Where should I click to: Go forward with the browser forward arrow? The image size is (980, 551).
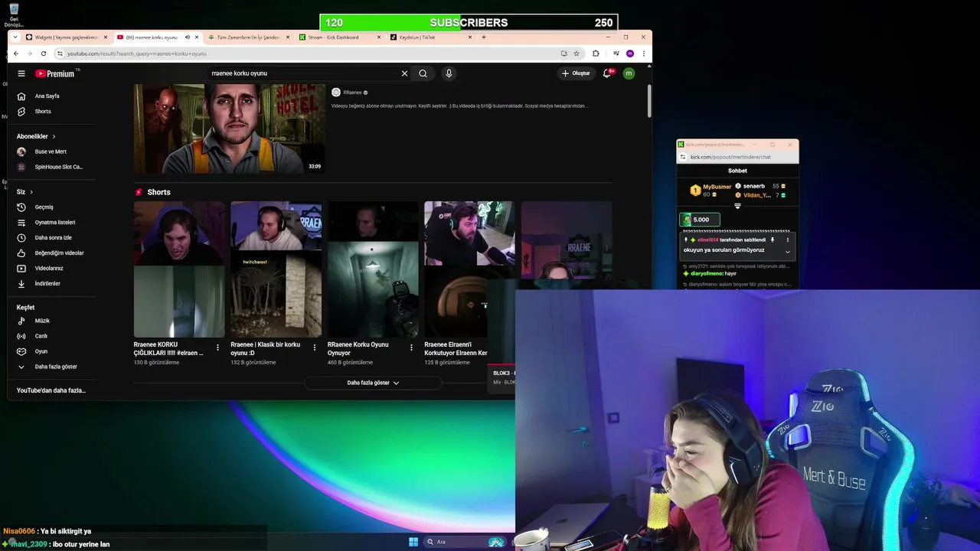pyautogui.click(x=29, y=54)
